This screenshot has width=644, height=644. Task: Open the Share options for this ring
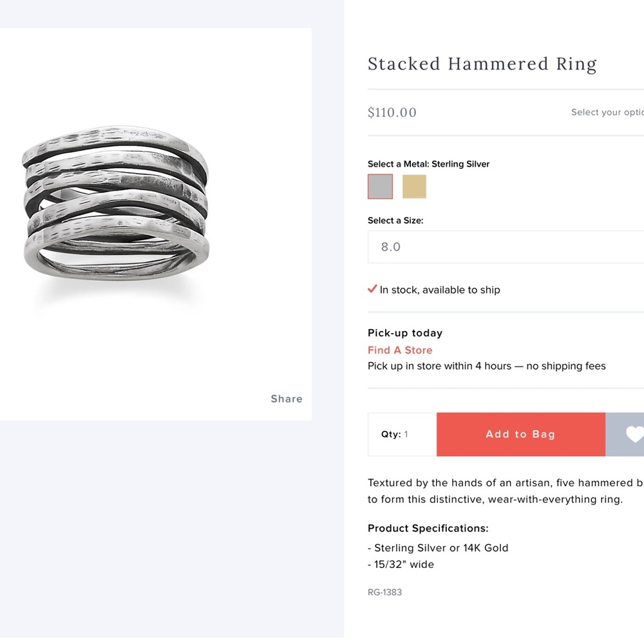286,399
